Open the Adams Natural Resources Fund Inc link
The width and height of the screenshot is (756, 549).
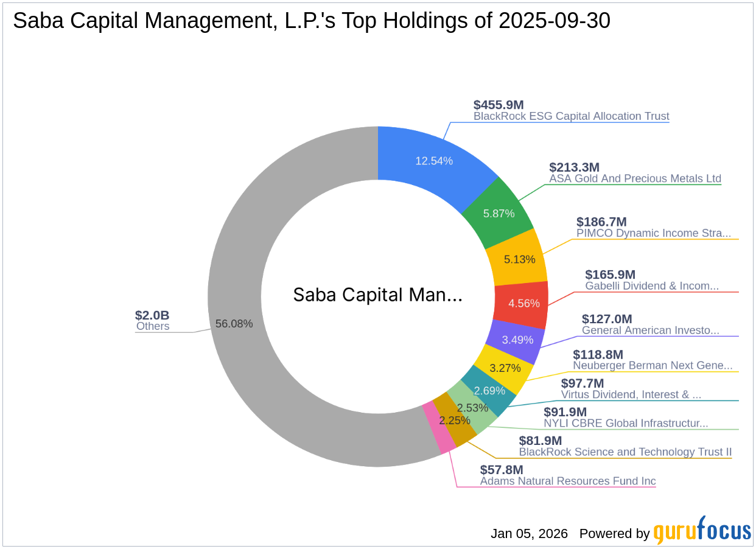(x=567, y=481)
